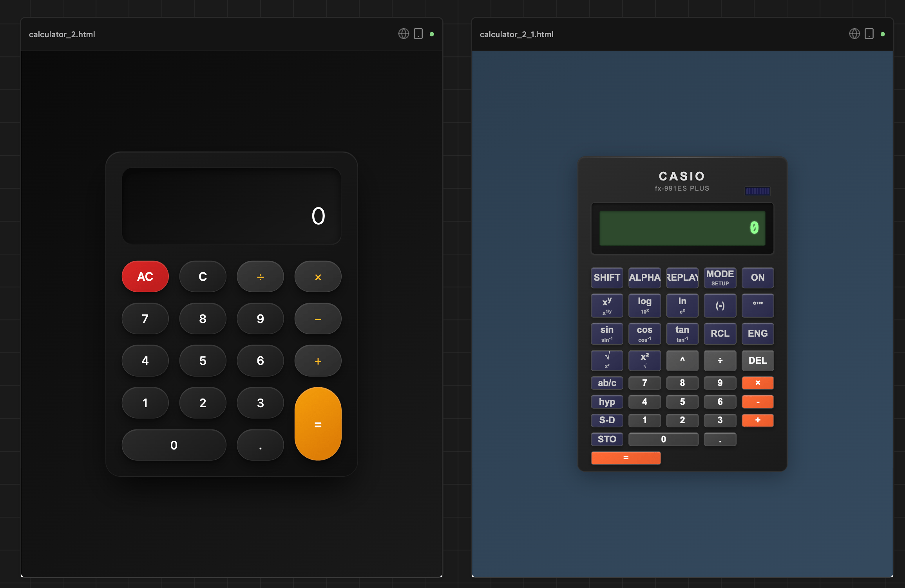Click the red AC button
The width and height of the screenshot is (905, 588).
point(145,276)
